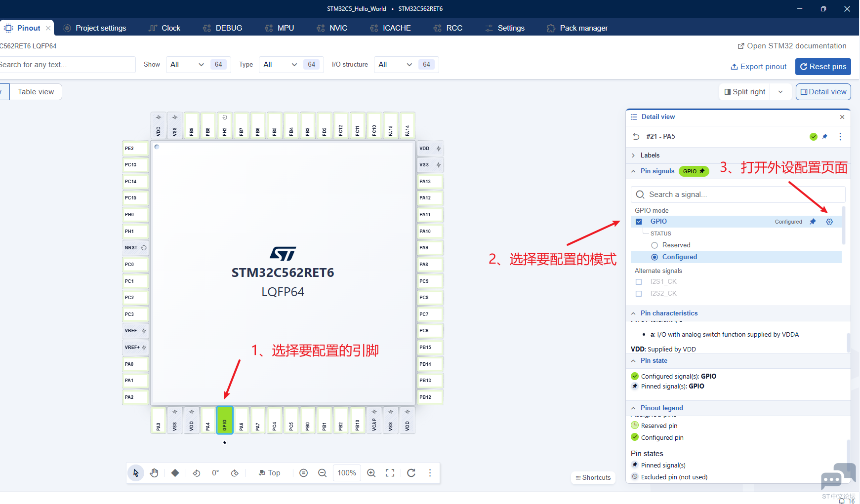The width and height of the screenshot is (860, 504).
Task: Select the Configured status radio button
Action: click(x=655, y=257)
